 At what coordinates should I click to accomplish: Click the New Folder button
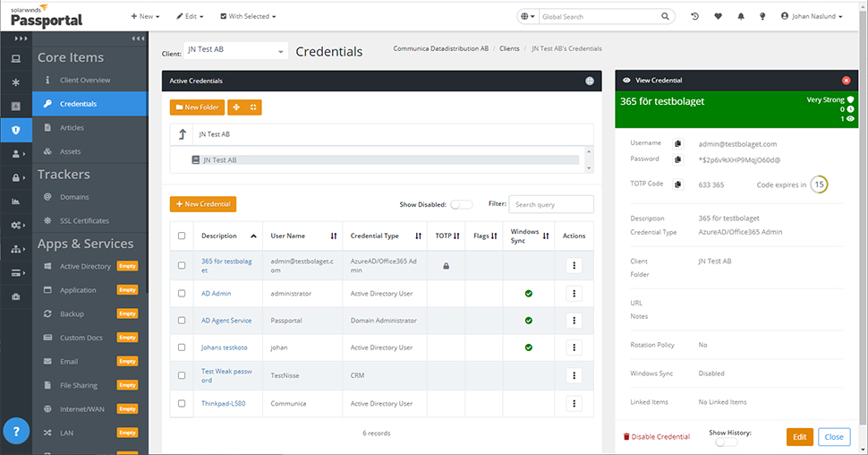tap(197, 107)
